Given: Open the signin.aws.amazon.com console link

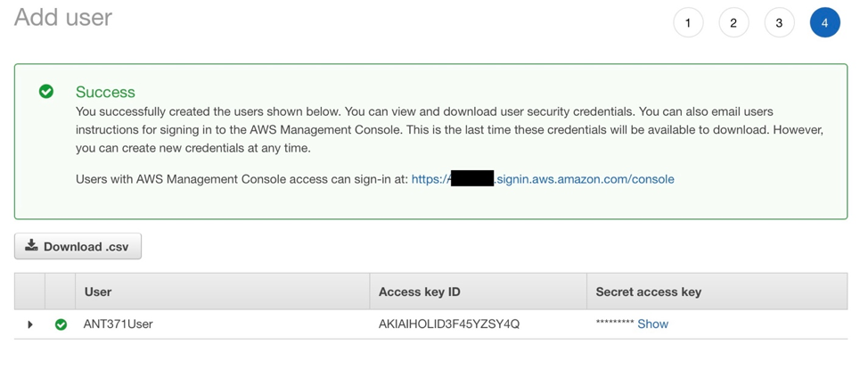Looking at the screenshot, I should [543, 179].
